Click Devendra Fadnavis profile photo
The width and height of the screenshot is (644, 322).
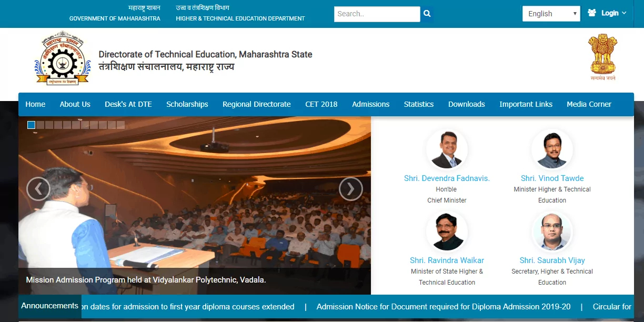[x=447, y=150]
